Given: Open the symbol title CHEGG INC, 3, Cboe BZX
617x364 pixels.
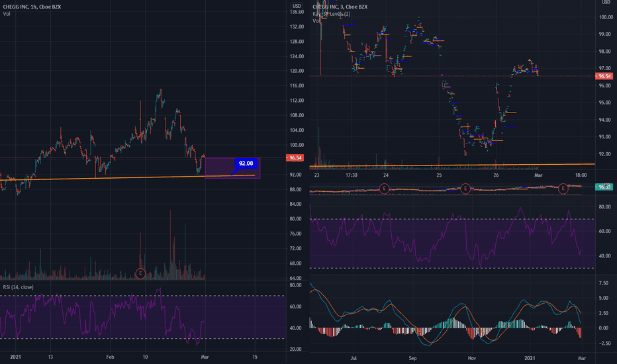Looking at the screenshot, I should coord(340,7).
